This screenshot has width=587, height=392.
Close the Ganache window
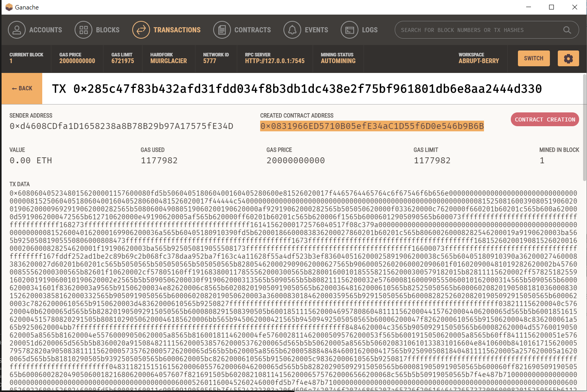(x=575, y=7)
